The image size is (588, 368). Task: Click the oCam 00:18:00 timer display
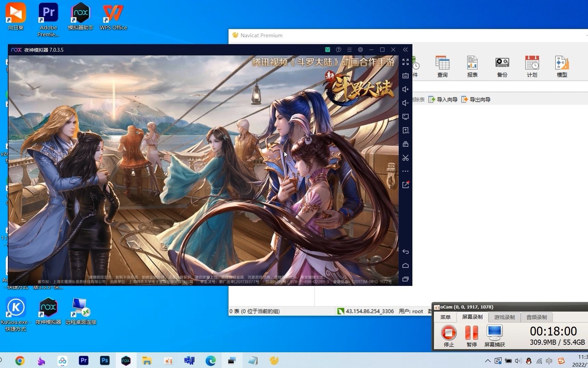(553, 331)
